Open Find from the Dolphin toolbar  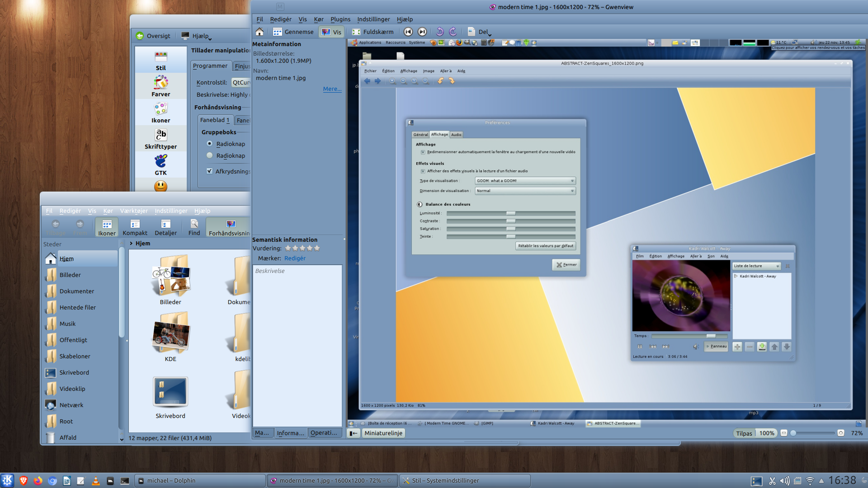[x=193, y=227]
